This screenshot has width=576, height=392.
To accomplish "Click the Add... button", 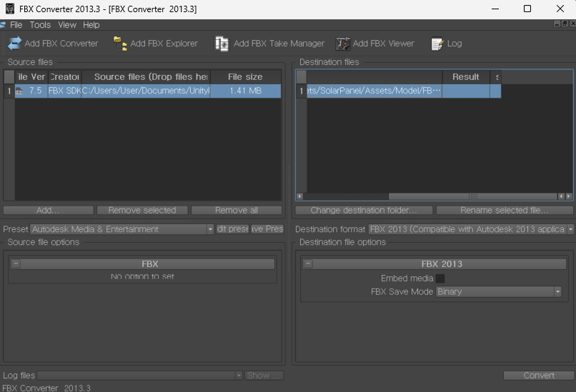I will tap(48, 211).
